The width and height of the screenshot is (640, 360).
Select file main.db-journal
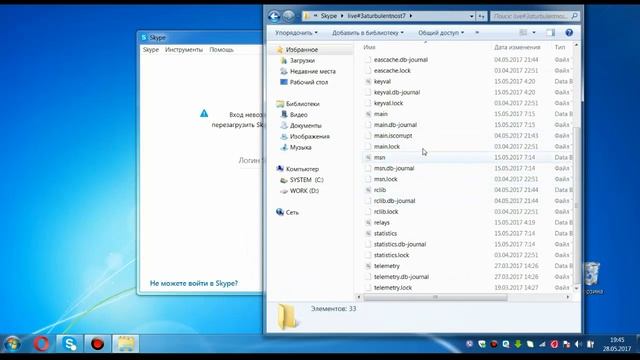coord(395,125)
